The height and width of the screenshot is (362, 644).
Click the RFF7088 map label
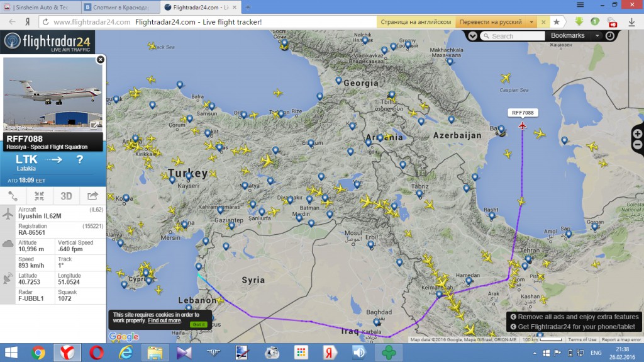(x=523, y=113)
